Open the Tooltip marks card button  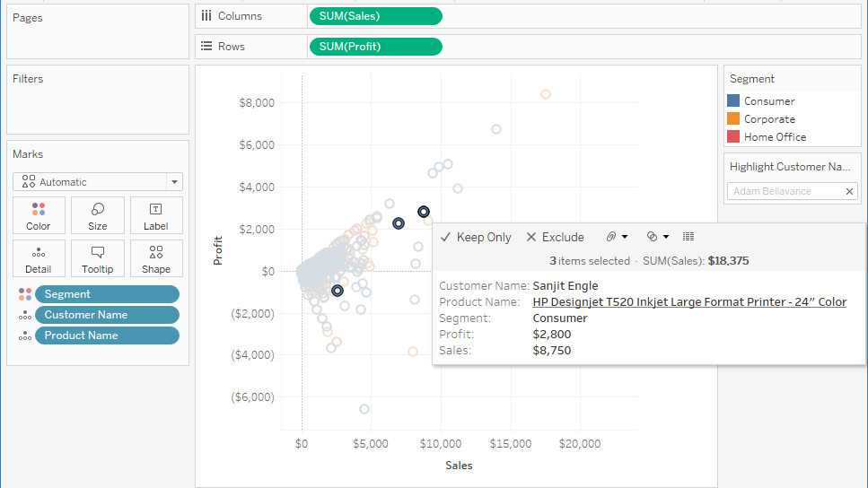click(x=98, y=258)
